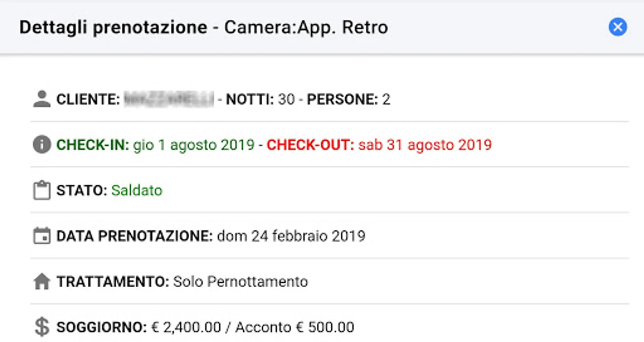The image size is (644, 342).
Task: Click the NOTTI label showing 30
Action: pos(260,99)
